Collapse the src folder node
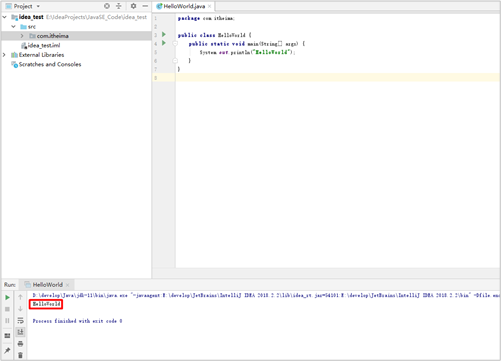Screen dimensions: 501x361 tap(14, 26)
